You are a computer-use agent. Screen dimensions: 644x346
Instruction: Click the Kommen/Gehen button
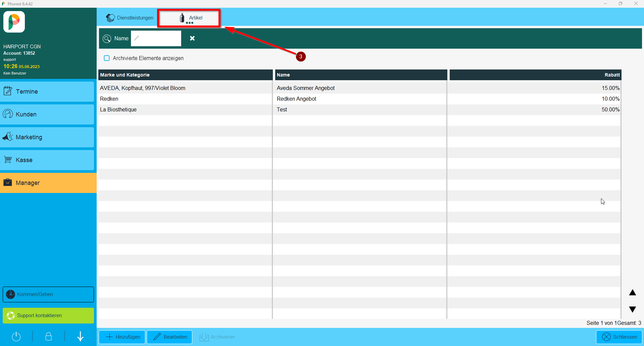coord(48,294)
